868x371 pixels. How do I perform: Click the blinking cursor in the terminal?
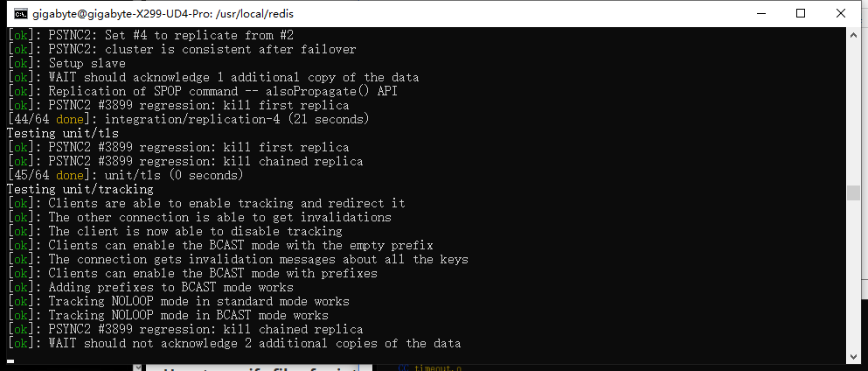click(10, 360)
